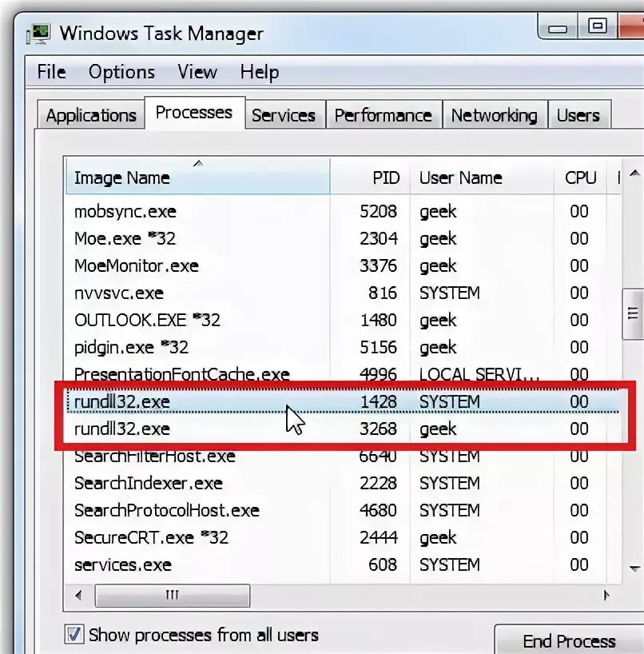This screenshot has height=654, width=644.
Task: Maximize the Task Manager window
Action: (x=598, y=26)
